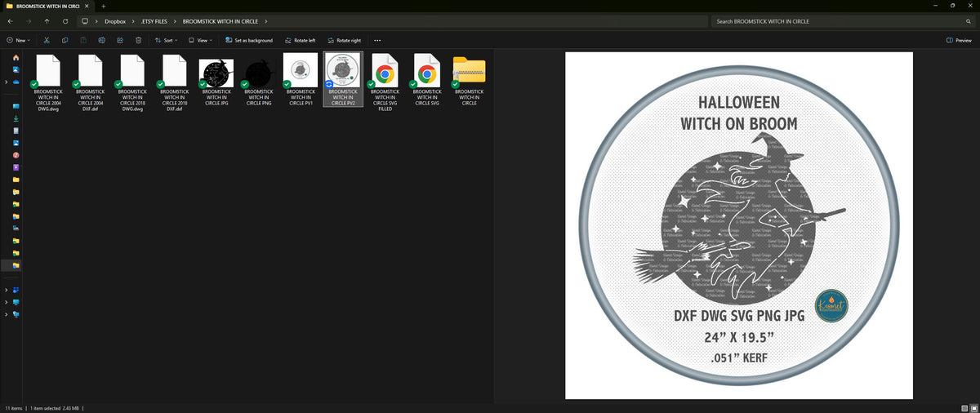Open Gallery in the navigation pane

(x=16, y=69)
